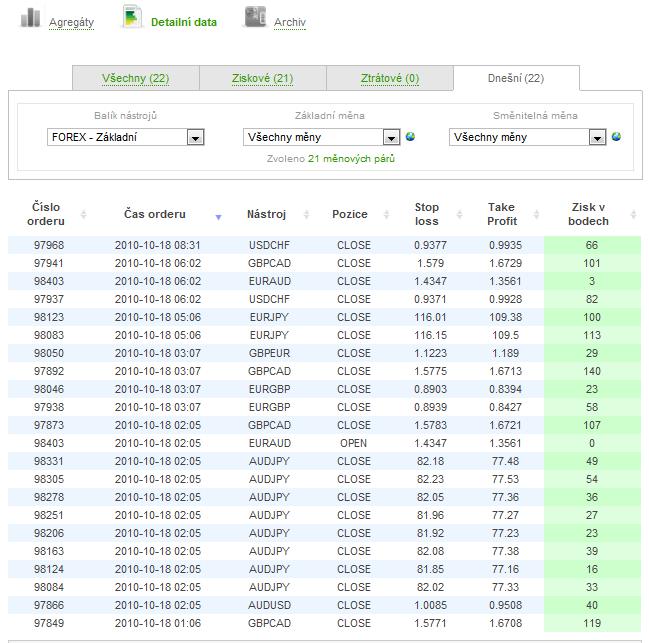Click OPEN position in EURAUD row
This screenshot has width=649, height=643.
coord(353,443)
